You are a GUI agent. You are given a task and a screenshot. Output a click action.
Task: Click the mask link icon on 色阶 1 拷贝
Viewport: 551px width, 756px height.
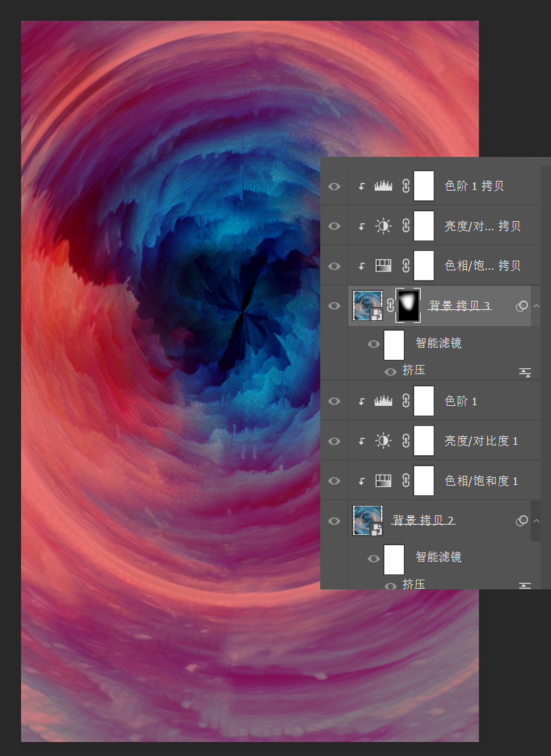406,186
